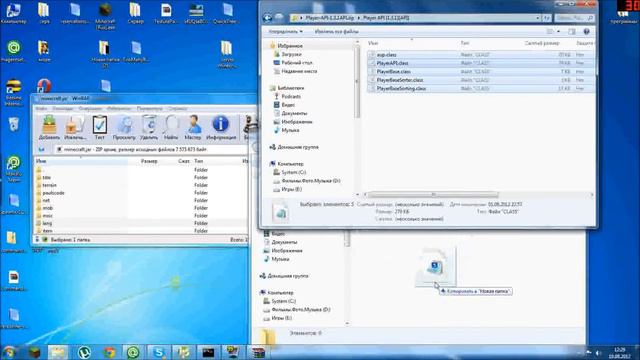Open the view options dropdown arrow in Explorer
This screenshot has height=360, width=640.
[558, 31]
